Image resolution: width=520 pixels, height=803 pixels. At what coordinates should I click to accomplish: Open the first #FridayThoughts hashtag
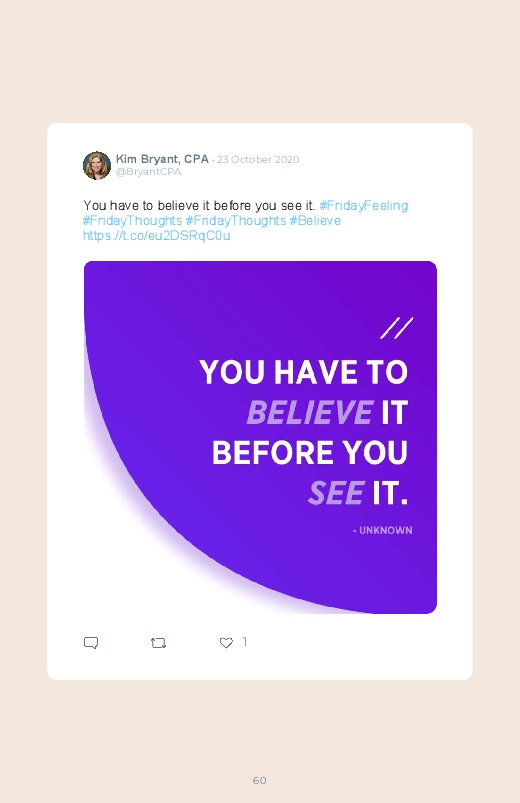[132, 221]
